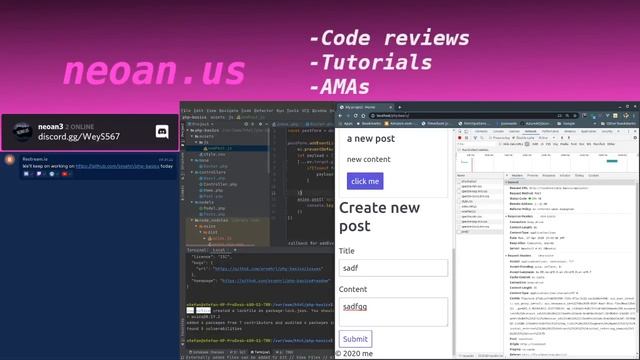Open github link in Restream chat
Image resolution: width=640 pixels, height=360 pixels.
117,166
